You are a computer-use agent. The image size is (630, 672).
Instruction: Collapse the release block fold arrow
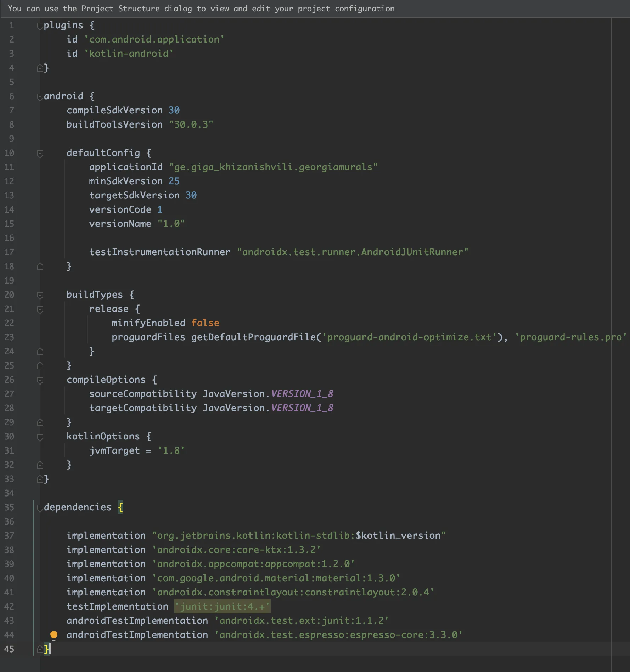pos(40,309)
